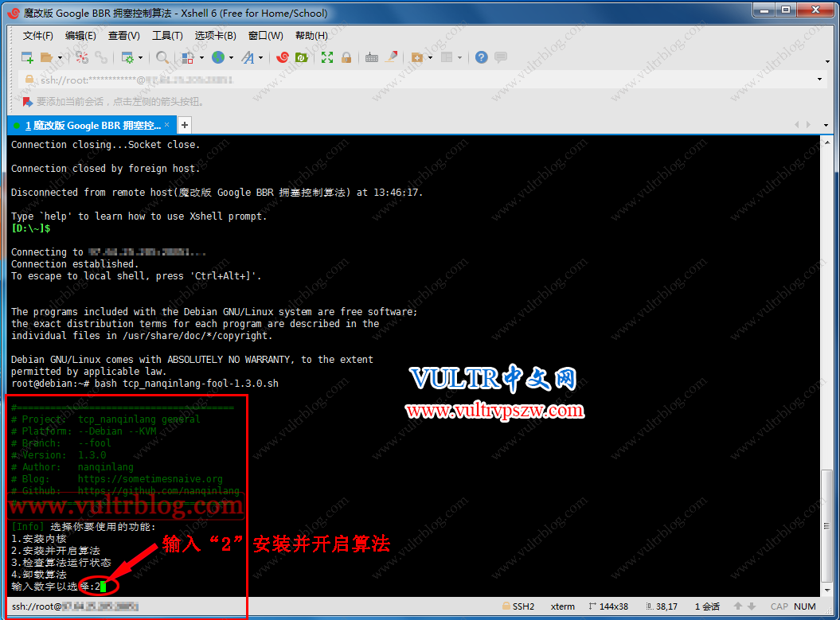The width and height of the screenshot is (840, 620).
Task: Expand the Properties gear dropdown arrow
Action: (140, 58)
